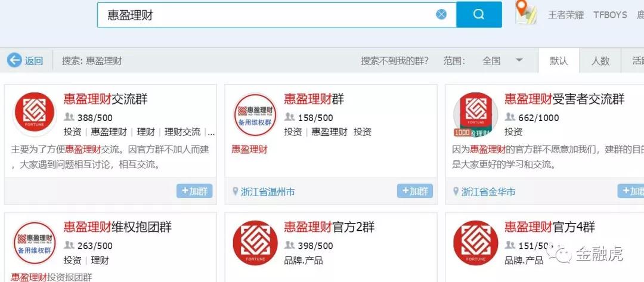Viewport: 644px width, 282px height.
Task: Open group title 惠盈理财受害者交流群
Action: (565, 99)
